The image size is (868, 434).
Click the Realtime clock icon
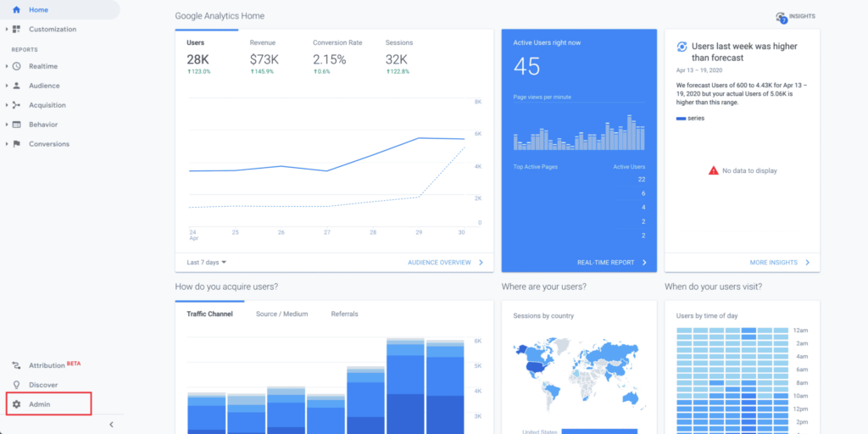tap(16, 66)
